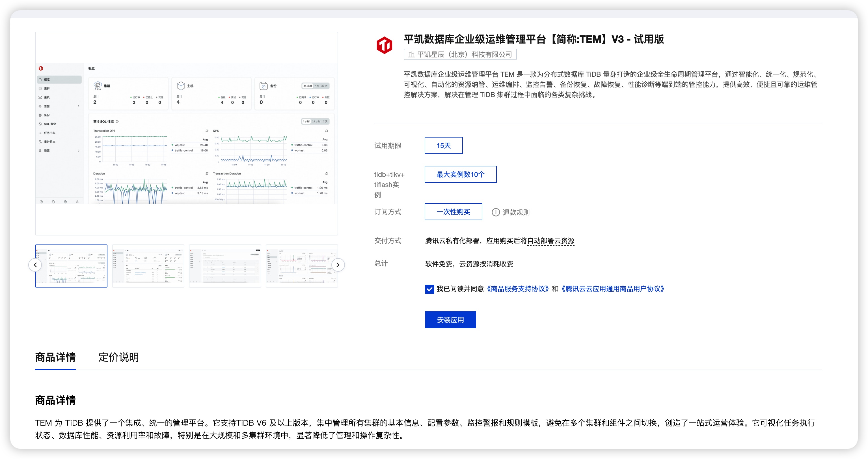Screen dimensions: 868x459
Task: Click the globe icon at sidebar bottom
Action: pos(65,202)
